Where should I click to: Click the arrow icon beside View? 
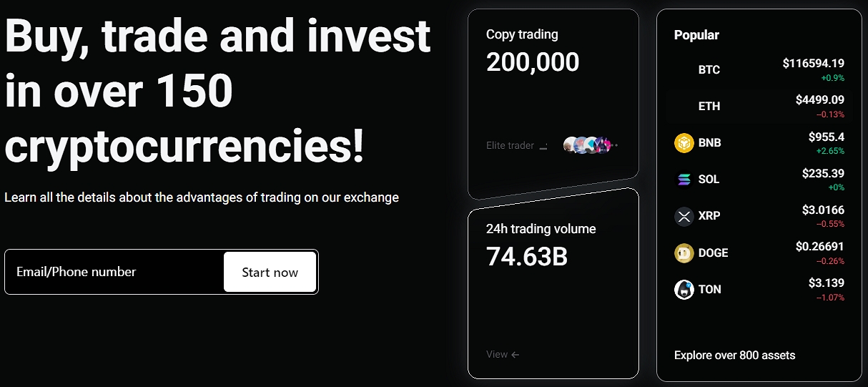[516, 354]
